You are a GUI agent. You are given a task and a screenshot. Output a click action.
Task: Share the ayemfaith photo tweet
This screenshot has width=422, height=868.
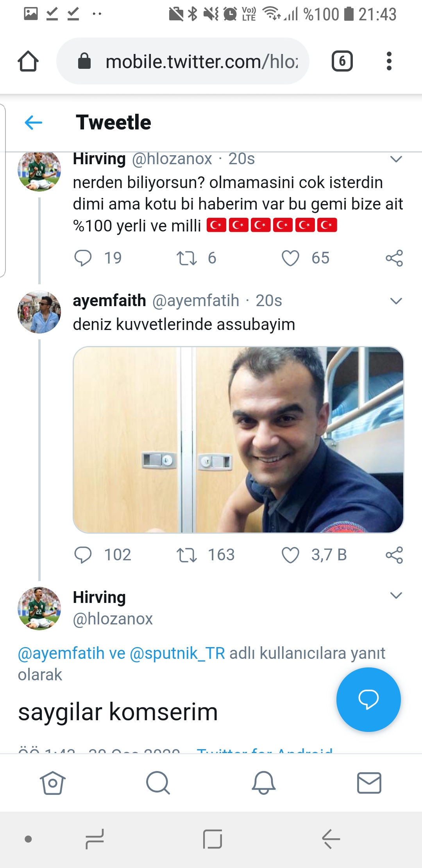coord(394,555)
